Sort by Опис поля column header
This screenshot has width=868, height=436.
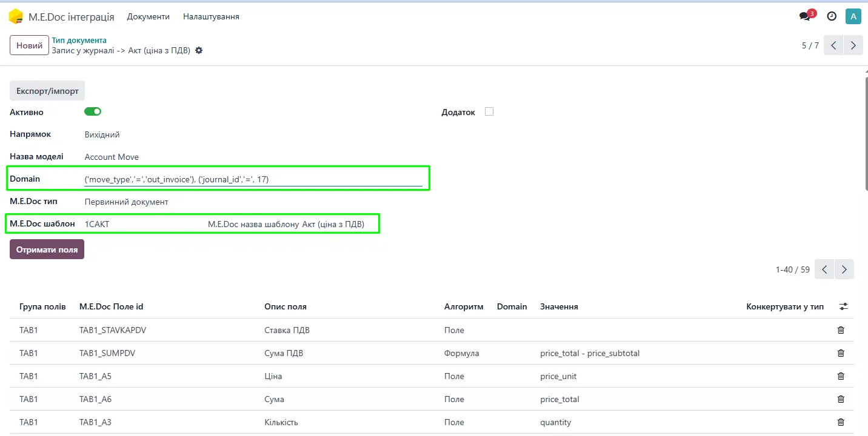tap(285, 306)
